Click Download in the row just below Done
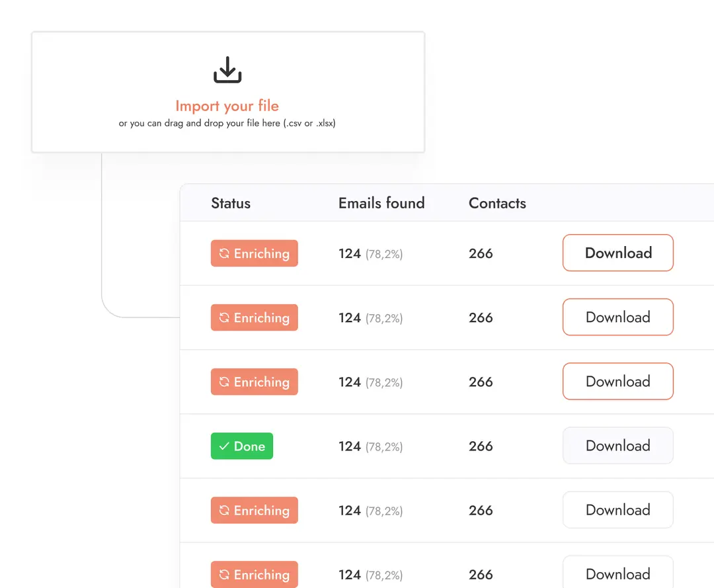 618,510
